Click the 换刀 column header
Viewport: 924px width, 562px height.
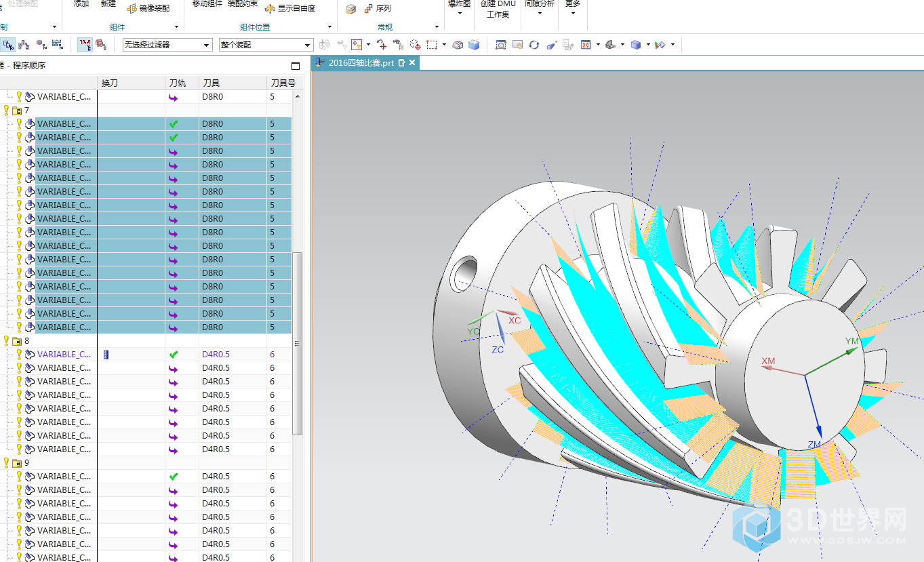point(131,83)
